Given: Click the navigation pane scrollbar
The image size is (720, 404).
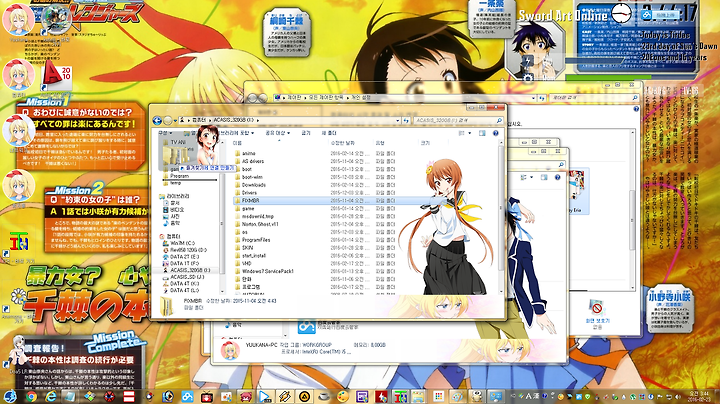Looking at the screenshot, I should pyautogui.click(x=222, y=216).
